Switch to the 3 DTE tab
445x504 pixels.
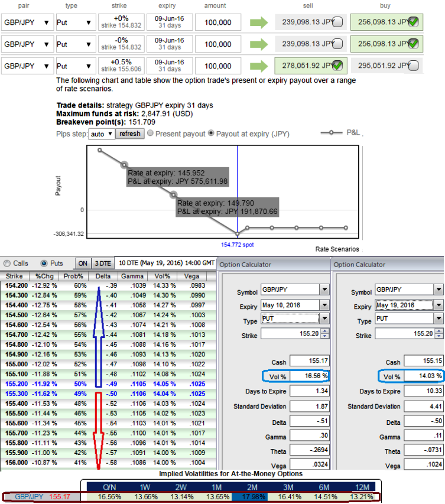tap(102, 264)
